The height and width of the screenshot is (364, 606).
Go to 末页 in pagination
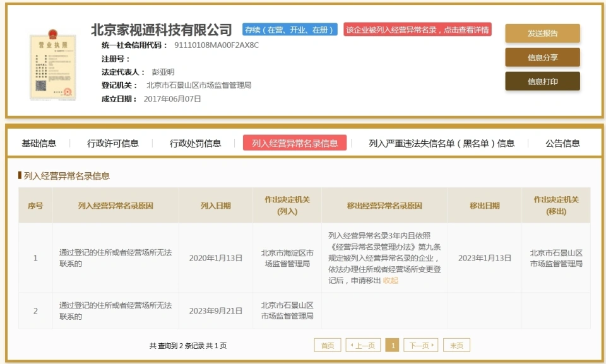pyautogui.click(x=456, y=345)
